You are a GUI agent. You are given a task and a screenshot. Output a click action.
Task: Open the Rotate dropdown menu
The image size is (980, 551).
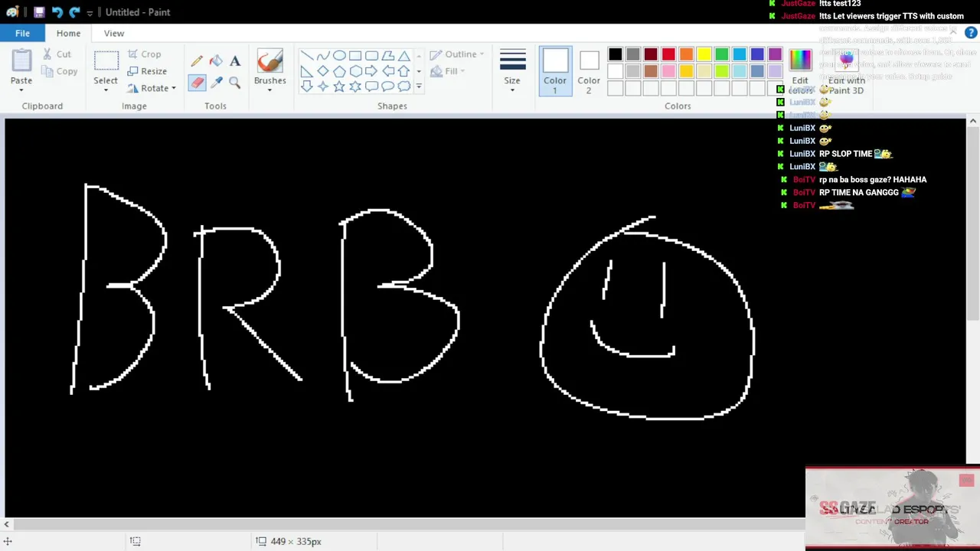[x=152, y=88]
